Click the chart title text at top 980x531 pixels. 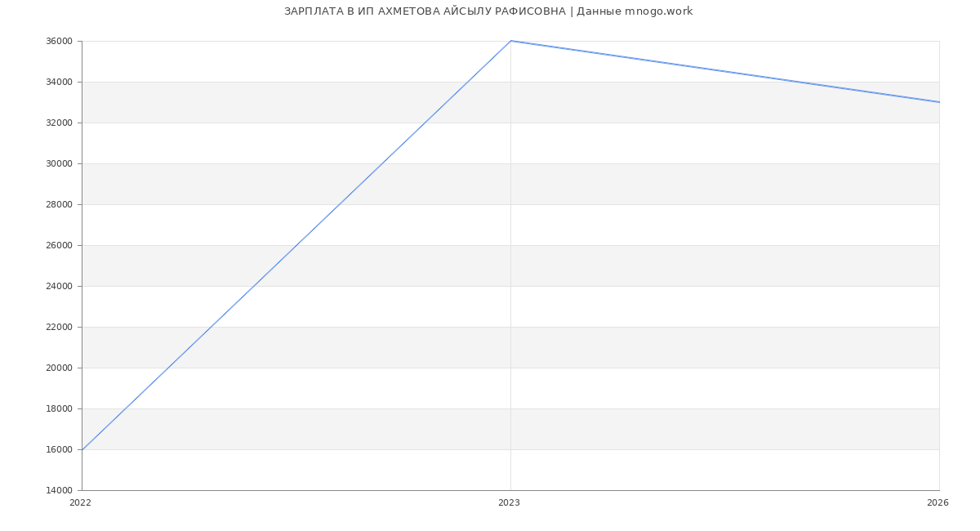[488, 11]
